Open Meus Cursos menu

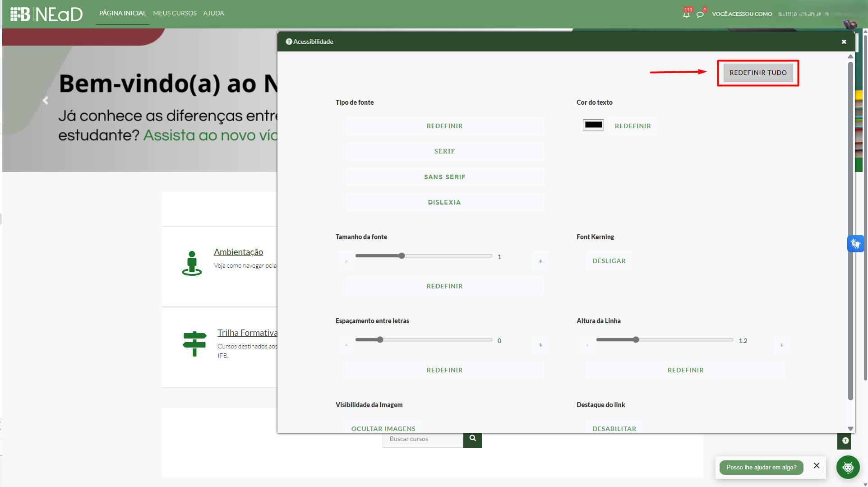point(175,13)
